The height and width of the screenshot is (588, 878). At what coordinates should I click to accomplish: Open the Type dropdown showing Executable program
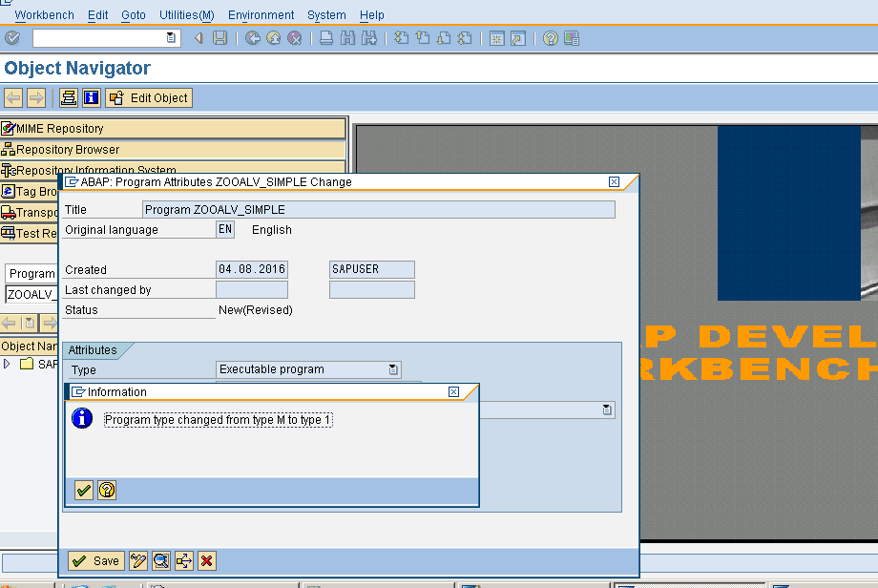coord(394,369)
